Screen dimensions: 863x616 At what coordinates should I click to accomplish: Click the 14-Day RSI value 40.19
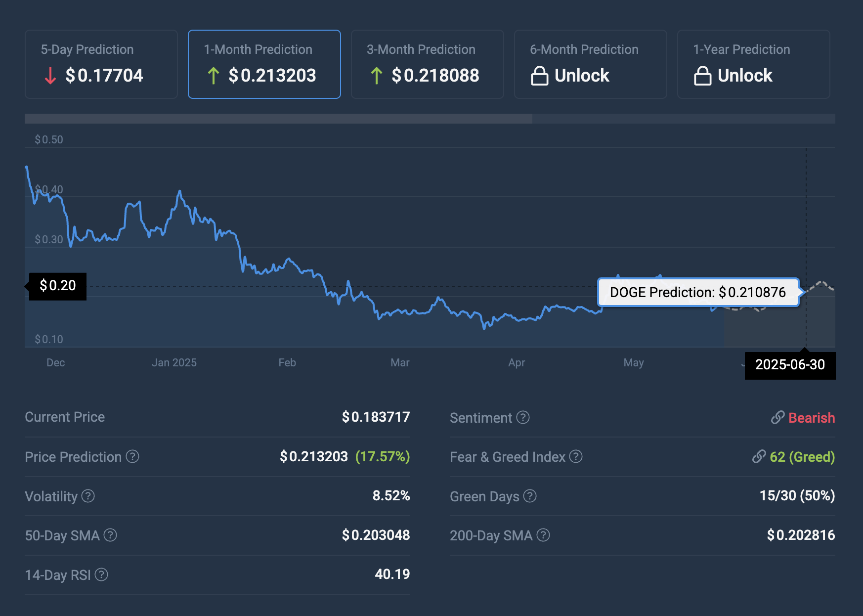point(392,574)
